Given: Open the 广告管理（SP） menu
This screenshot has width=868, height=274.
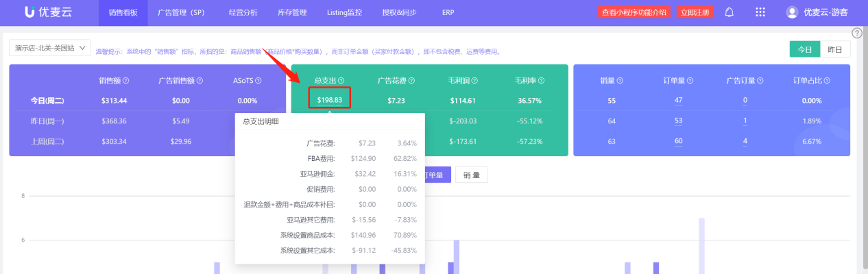Looking at the screenshot, I should point(181,12).
